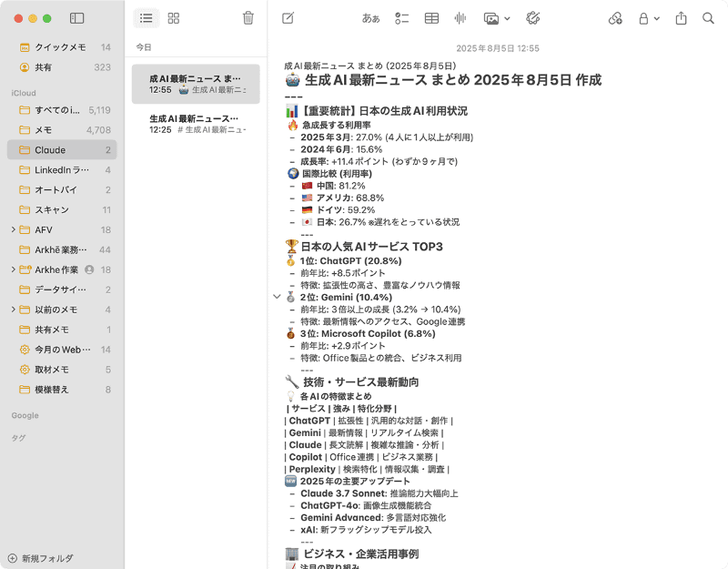
Task: Click line 3位: Microsoft Copilot (6.8%)
Action: point(360,333)
